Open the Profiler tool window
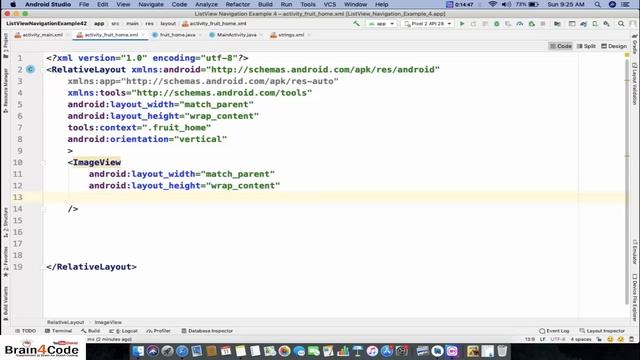The image size is (640, 360). 158,331
